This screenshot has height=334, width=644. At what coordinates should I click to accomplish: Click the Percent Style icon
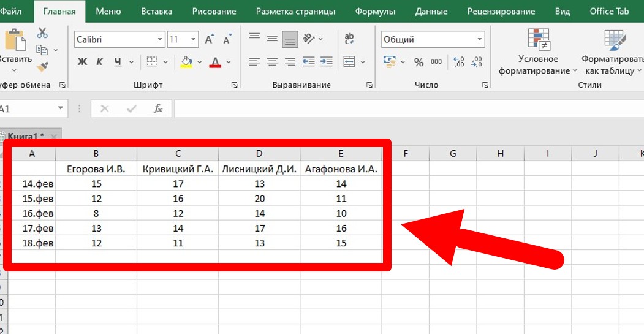click(419, 62)
